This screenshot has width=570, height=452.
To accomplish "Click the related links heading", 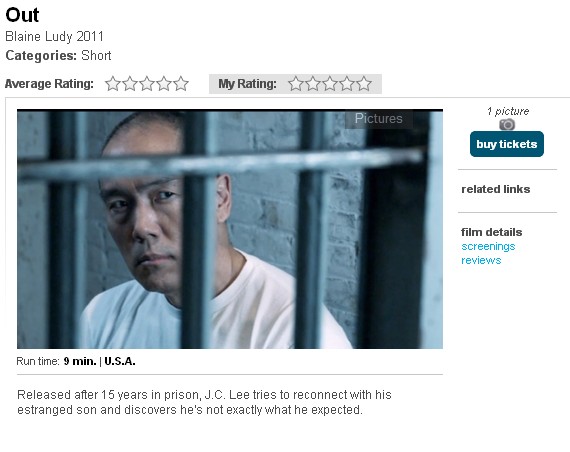I will pos(495,189).
